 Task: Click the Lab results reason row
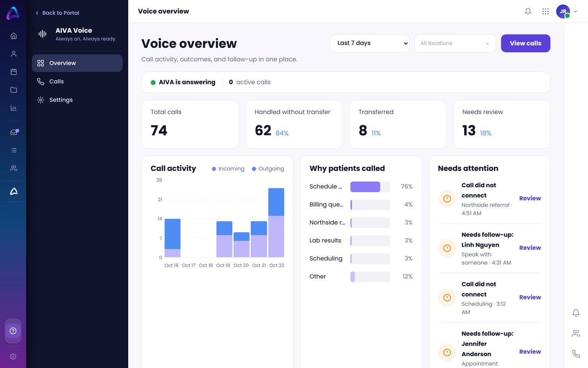(x=361, y=240)
